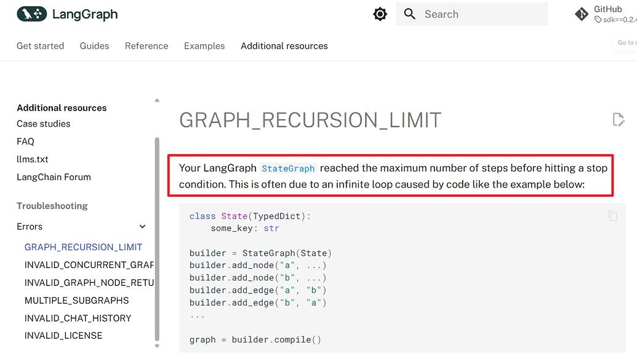Collapse the Errors section chevron
Screen dimensions: 637x364
click(x=142, y=226)
